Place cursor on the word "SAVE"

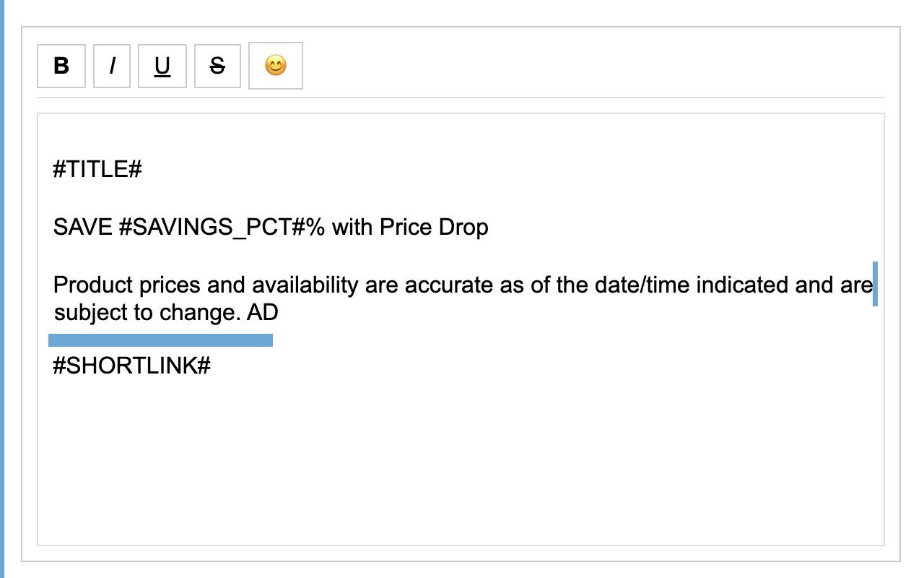point(83,228)
